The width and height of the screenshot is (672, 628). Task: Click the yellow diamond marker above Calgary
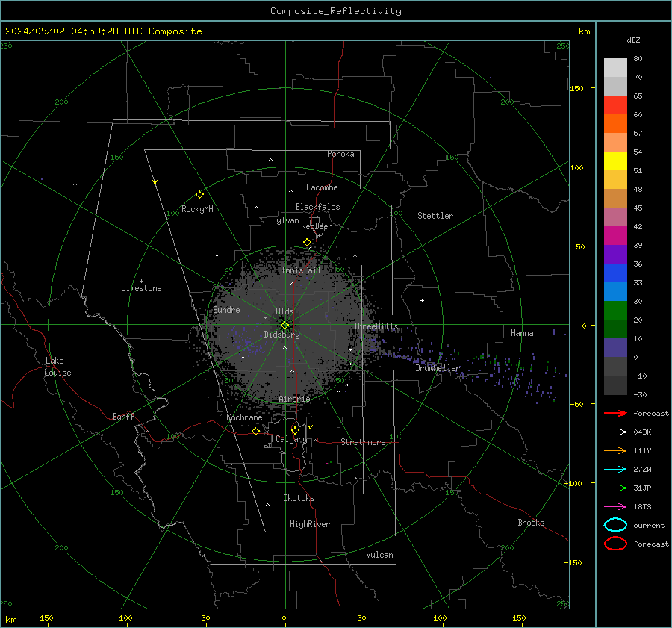click(x=295, y=430)
